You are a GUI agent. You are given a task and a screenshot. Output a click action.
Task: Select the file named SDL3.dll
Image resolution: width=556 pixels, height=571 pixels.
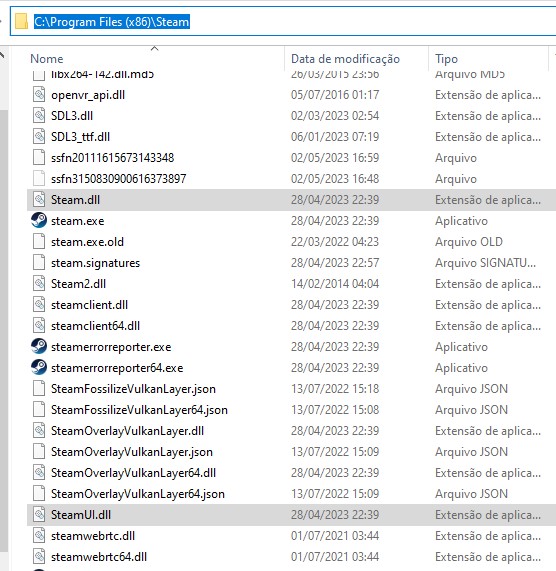point(72,116)
